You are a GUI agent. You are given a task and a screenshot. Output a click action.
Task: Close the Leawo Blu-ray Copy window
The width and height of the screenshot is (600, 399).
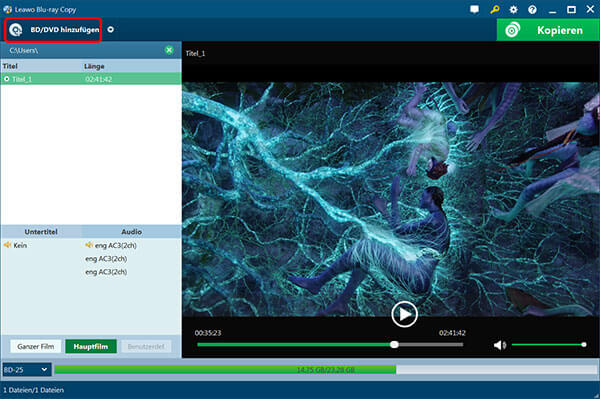point(590,9)
